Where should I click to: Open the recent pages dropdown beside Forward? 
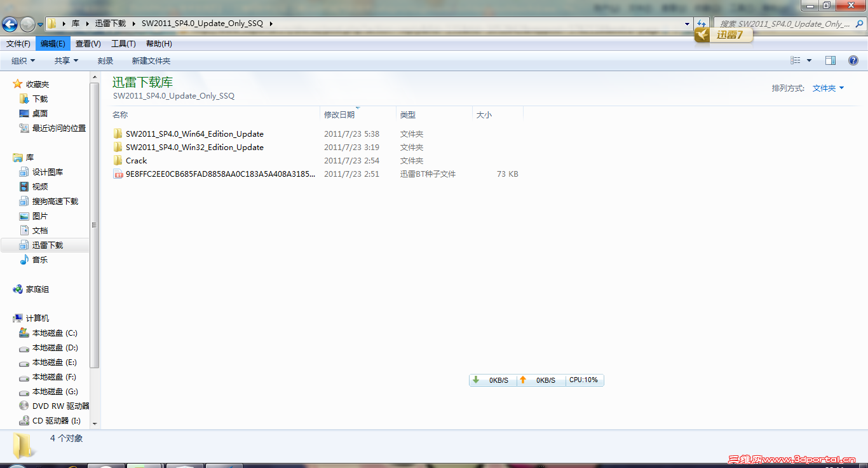[41, 25]
